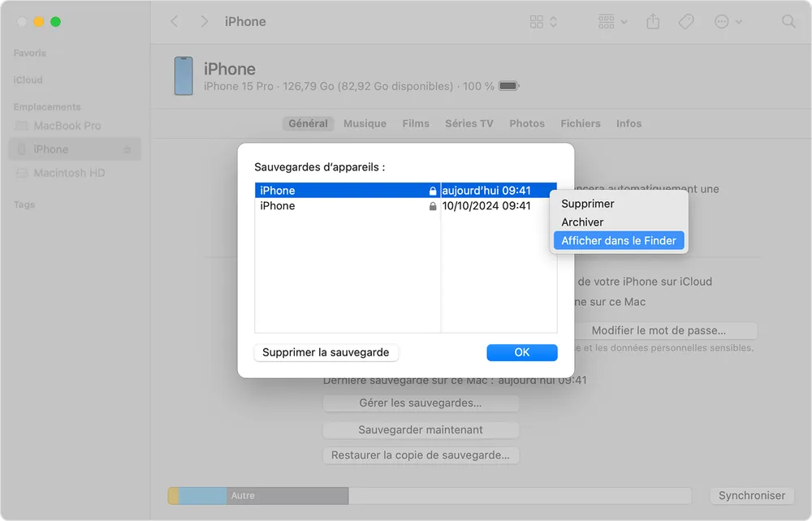This screenshot has height=521, width=812.
Task: Switch to the Photos tab
Action: click(527, 123)
